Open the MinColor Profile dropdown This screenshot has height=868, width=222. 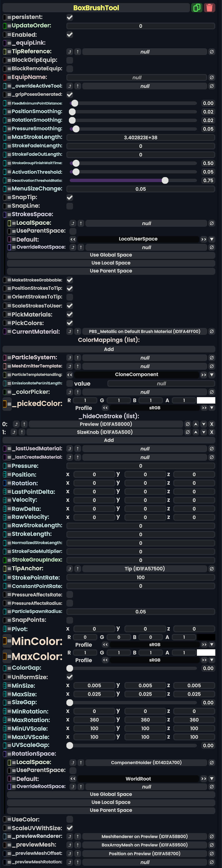[x=212, y=645]
